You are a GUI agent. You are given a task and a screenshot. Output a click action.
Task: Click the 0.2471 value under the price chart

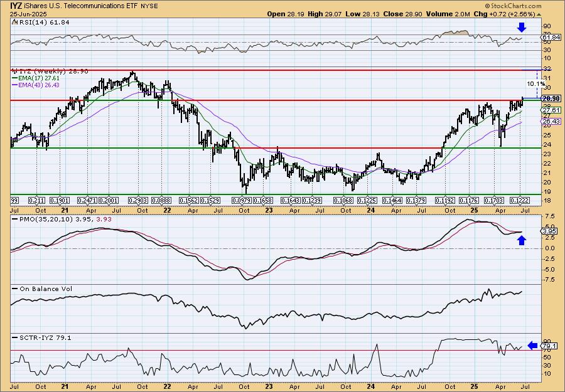[x=87, y=201]
